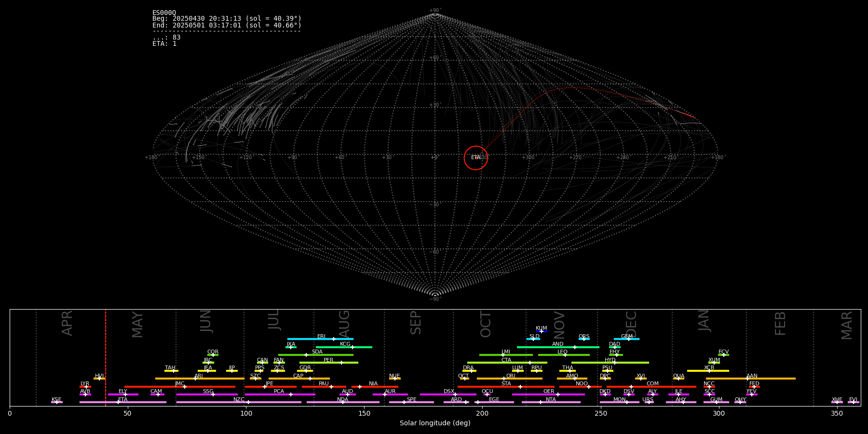Click the ORS cyan shower bar

coord(584,339)
